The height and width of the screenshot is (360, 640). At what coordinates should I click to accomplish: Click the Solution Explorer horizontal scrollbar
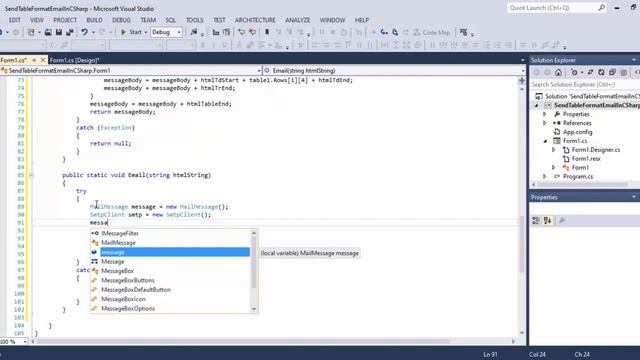point(583,184)
